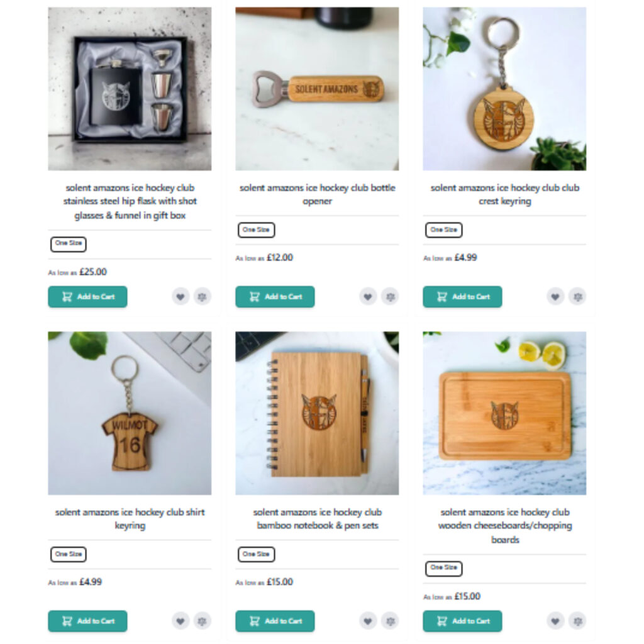Add the hip flask set to cart
This screenshot has width=644, height=644.
click(87, 297)
